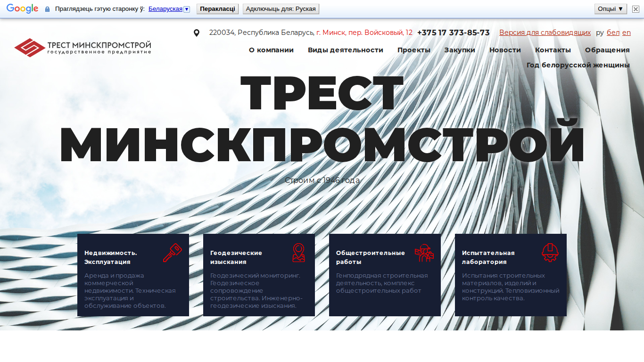
Task: Go to the Контакты page
Action: 553,50
